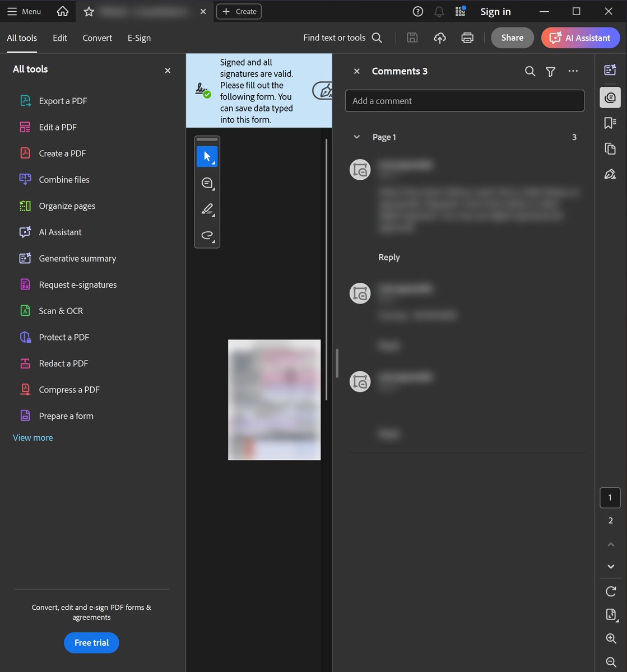Viewport: 627px width, 672px height.
Task: Search comments with magnifier icon
Action: coord(530,71)
